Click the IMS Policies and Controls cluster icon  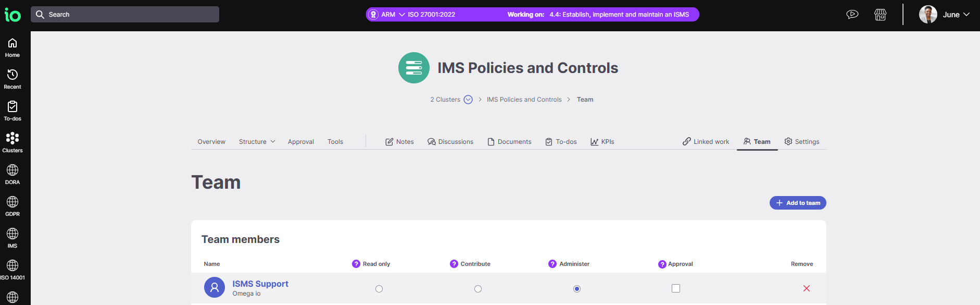(414, 68)
